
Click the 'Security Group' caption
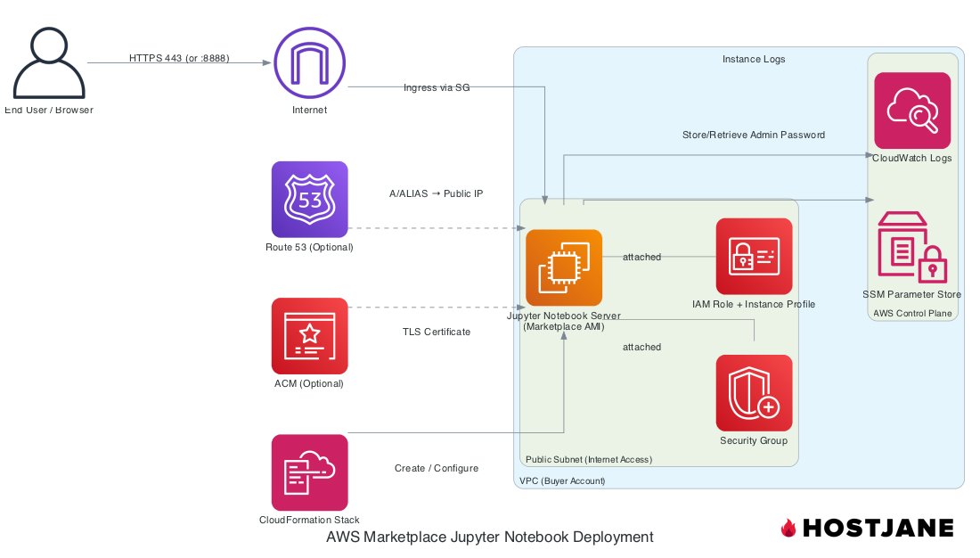coord(754,441)
